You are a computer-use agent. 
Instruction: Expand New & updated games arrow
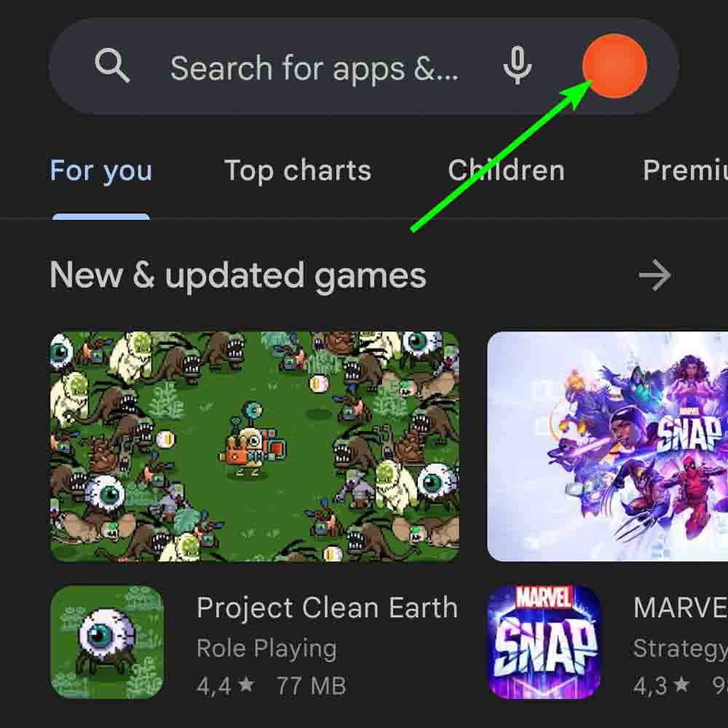click(654, 275)
